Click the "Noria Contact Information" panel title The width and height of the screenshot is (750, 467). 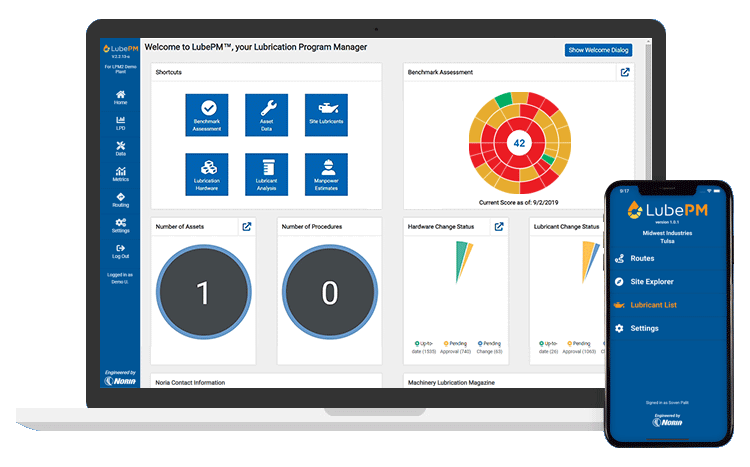point(190,382)
